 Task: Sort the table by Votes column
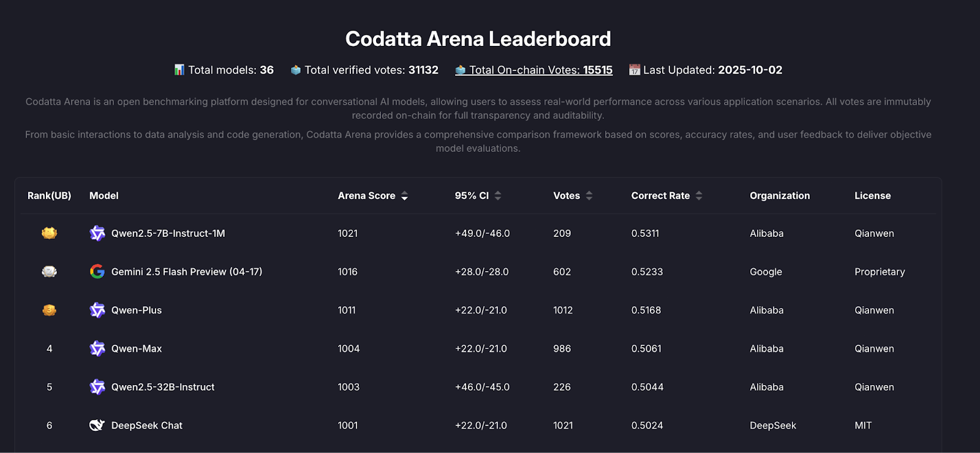(589, 196)
